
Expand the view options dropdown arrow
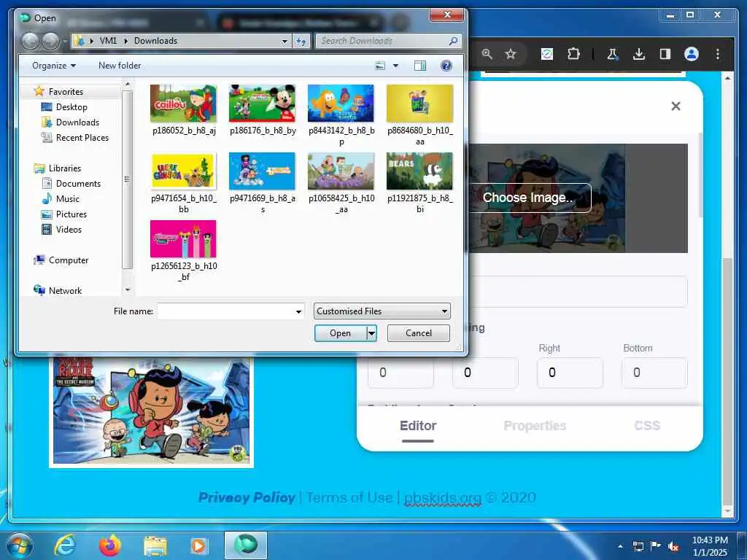[x=395, y=66]
